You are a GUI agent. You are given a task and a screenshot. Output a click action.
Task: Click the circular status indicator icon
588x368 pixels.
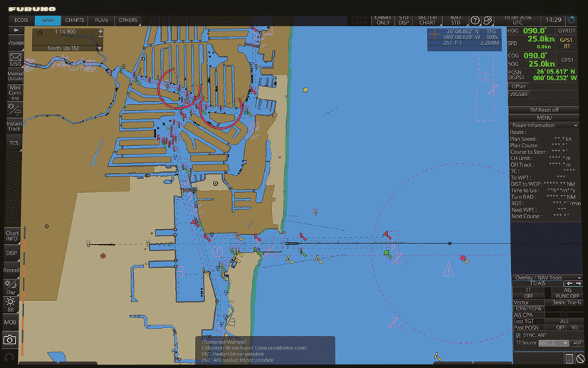click(x=572, y=19)
